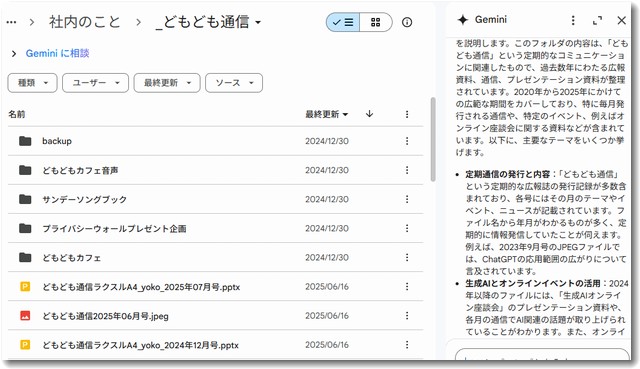Open more actions for 2025年06月号.jpeg
The image size is (640, 369).
click(x=407, y=316)
